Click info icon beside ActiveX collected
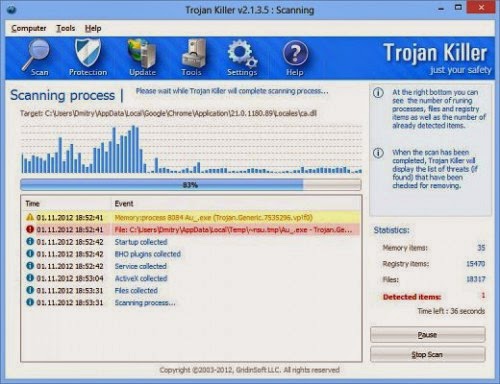Screen dimensions: 500x384 click(x=30, y=278)
